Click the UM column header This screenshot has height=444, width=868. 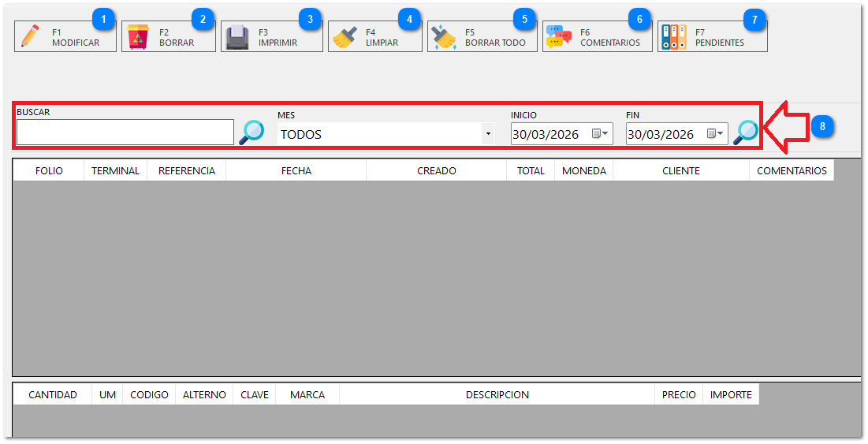107,395
